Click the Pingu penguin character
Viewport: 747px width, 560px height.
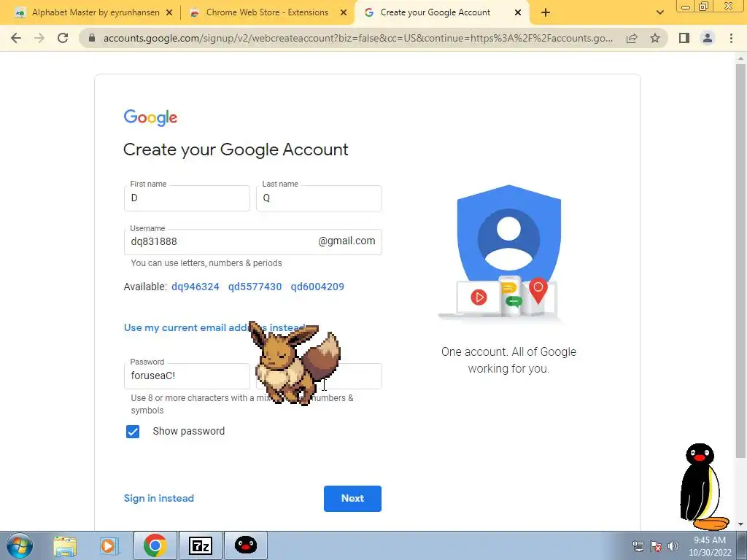point(704,486)
